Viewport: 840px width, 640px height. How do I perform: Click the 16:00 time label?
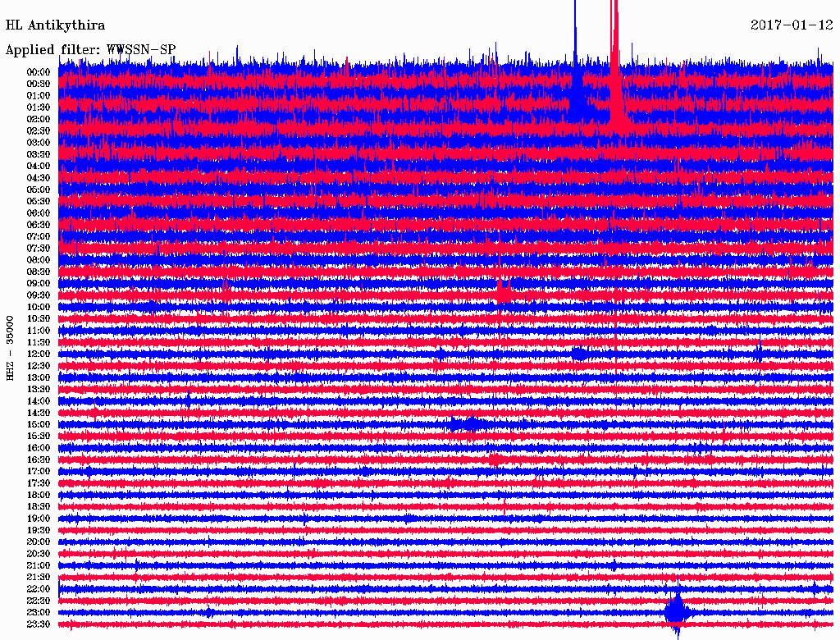pos(39,447)
